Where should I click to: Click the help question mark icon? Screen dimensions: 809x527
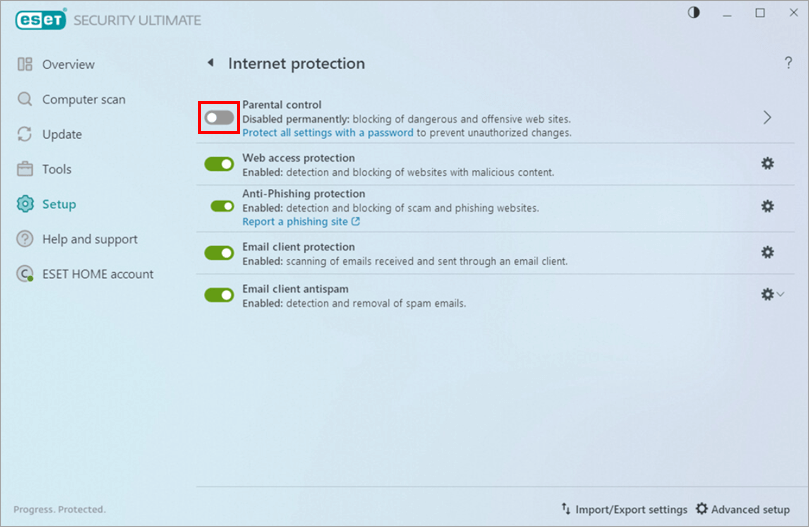coord(788,64)
